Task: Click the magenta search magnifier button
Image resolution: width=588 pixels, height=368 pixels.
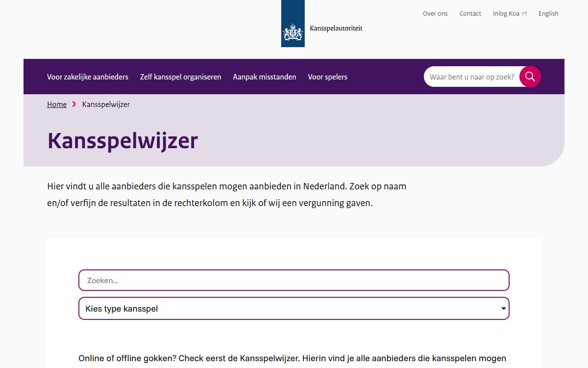Action: click(530, 77)
